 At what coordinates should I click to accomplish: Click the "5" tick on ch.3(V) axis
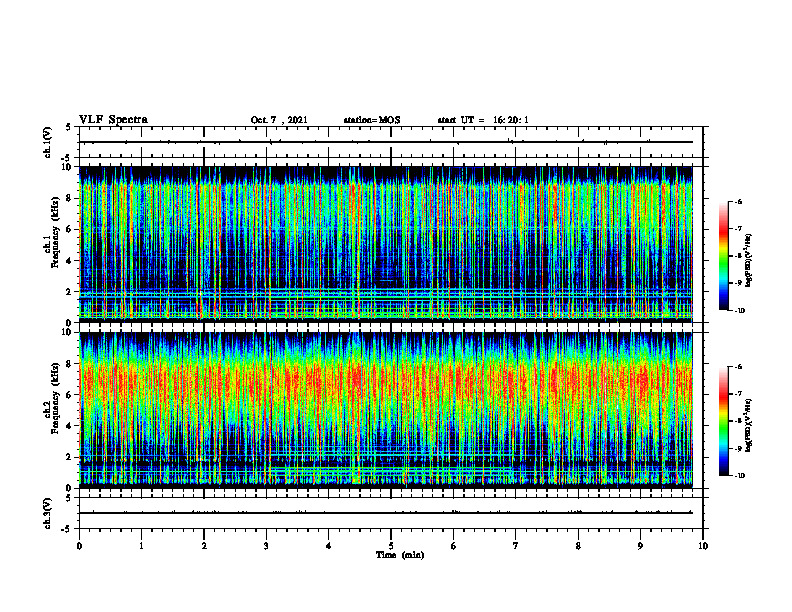pos(69,497)
